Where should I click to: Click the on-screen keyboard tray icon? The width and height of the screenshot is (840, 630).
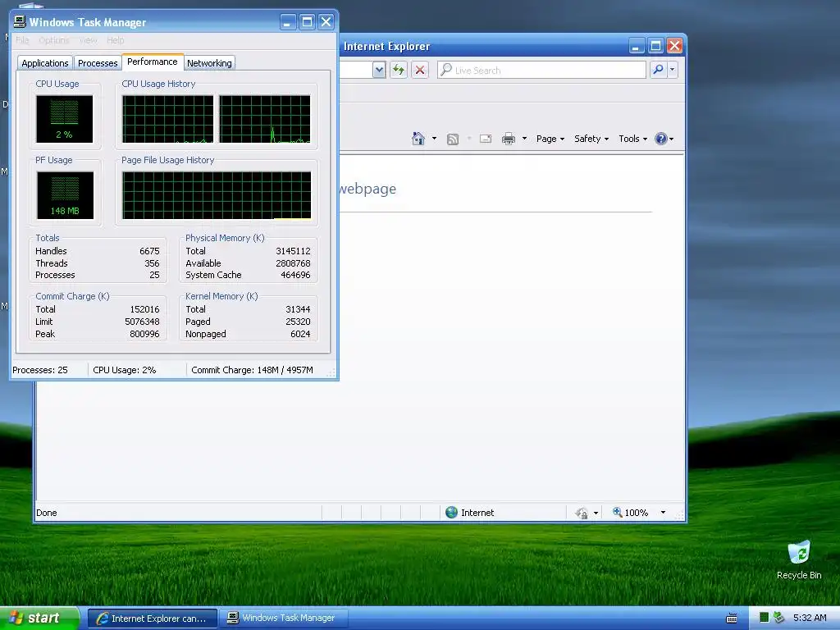(x=731, y=619)
